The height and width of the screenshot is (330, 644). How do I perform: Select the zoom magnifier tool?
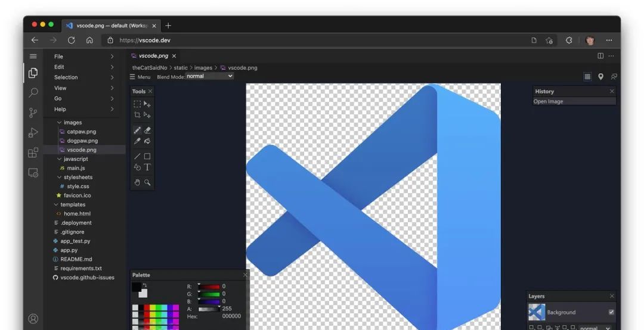[x=147, y=182]
